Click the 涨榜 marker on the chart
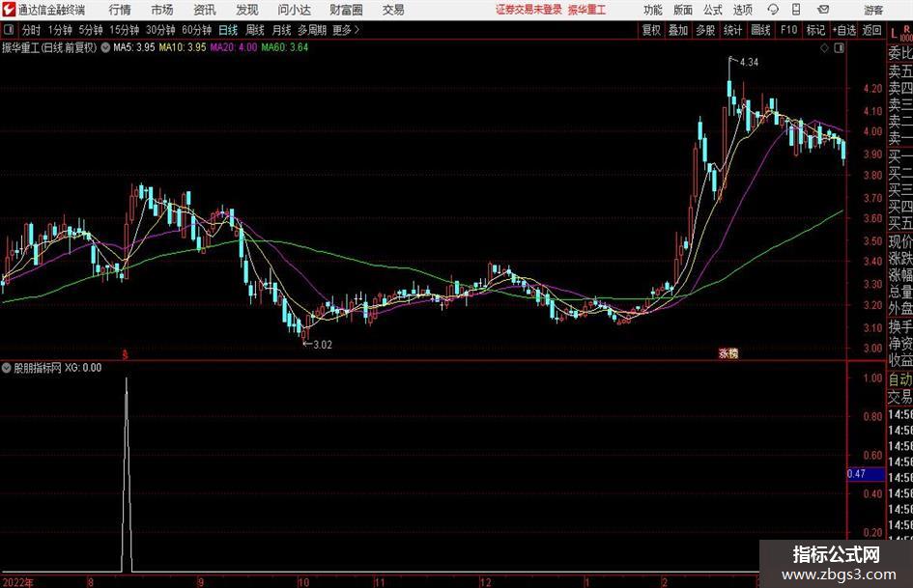 coord(728,352)
